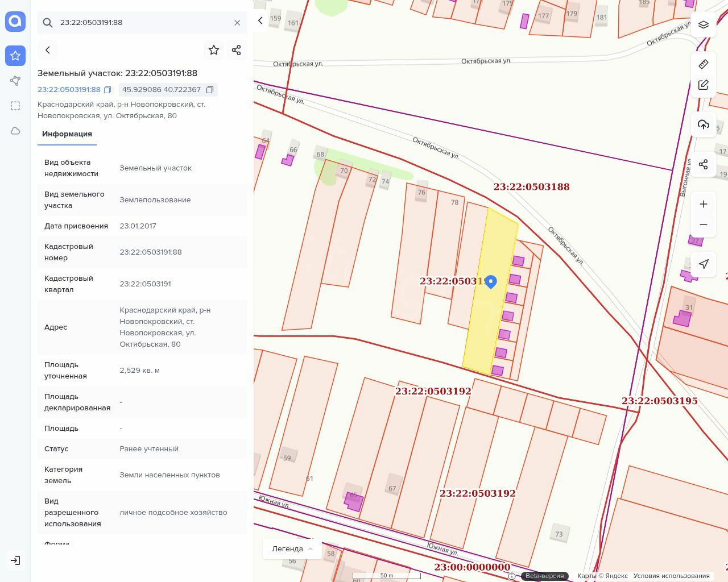Expand the Легенда panel
The width and height of the screenshot is (728, 582).
click(x=292, y=548)
